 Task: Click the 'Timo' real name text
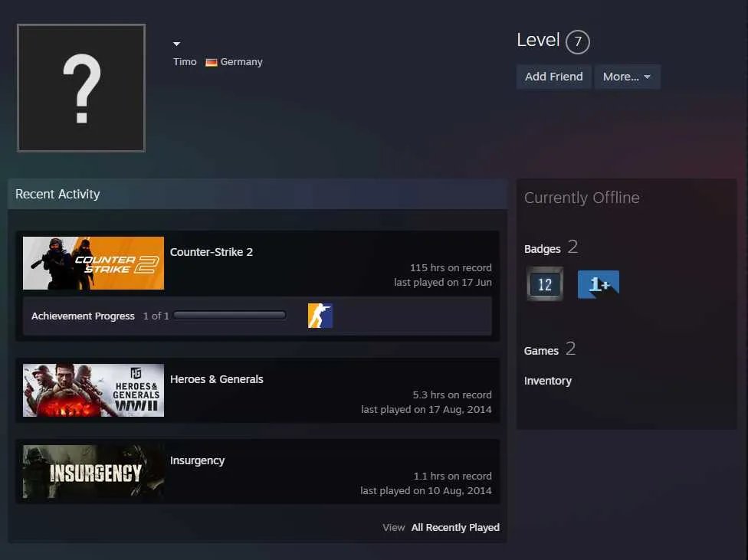[185, 62]
